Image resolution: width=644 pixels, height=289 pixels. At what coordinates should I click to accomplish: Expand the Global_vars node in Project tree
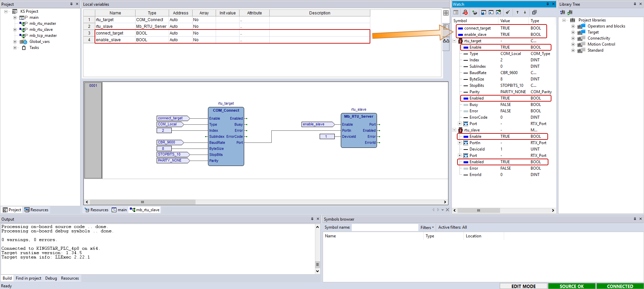click(x=15, y=42)
